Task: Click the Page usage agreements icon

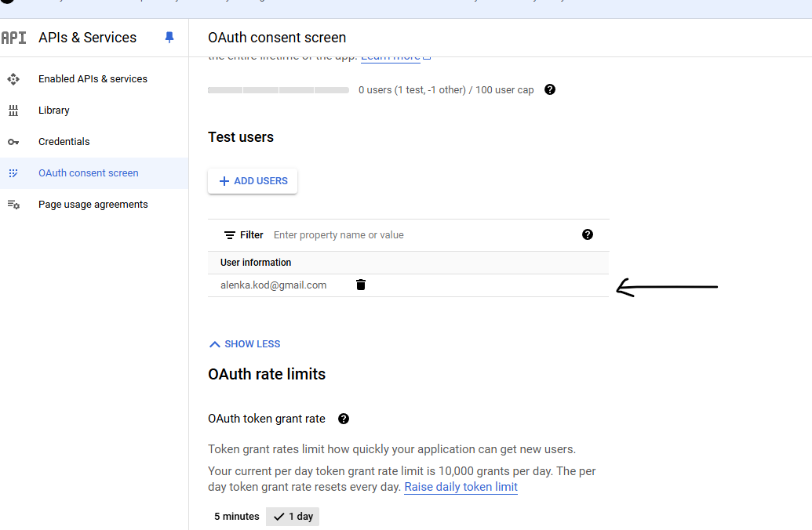Action: click(13, 205)
